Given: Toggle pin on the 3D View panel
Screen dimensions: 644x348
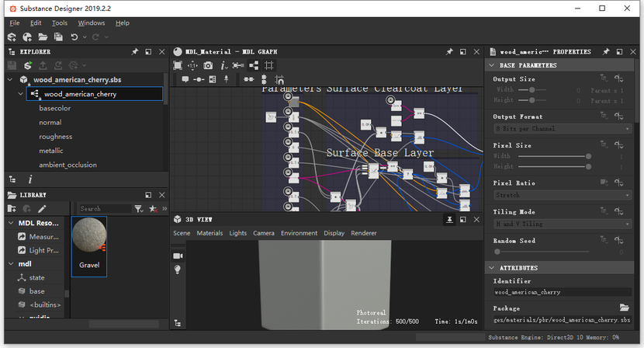Looking at the screenshot, I should pos(449,220).
